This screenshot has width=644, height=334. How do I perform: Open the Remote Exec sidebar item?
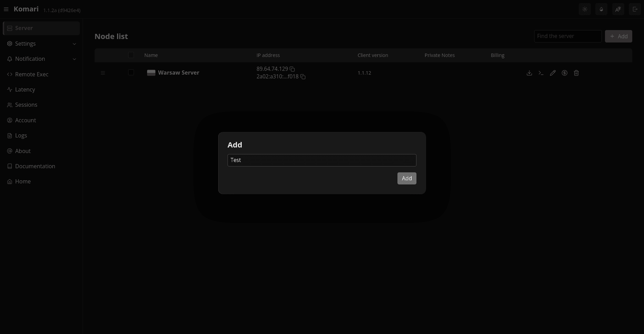coord(31,74)
